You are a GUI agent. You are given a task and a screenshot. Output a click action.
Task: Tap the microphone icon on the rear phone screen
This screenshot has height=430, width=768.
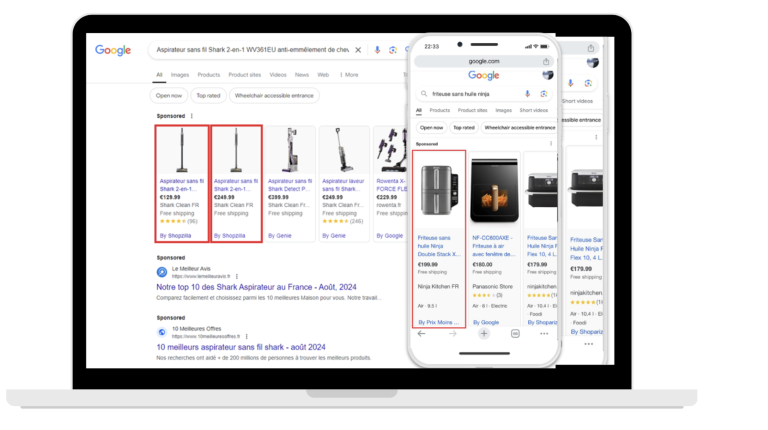coord(571,83)
